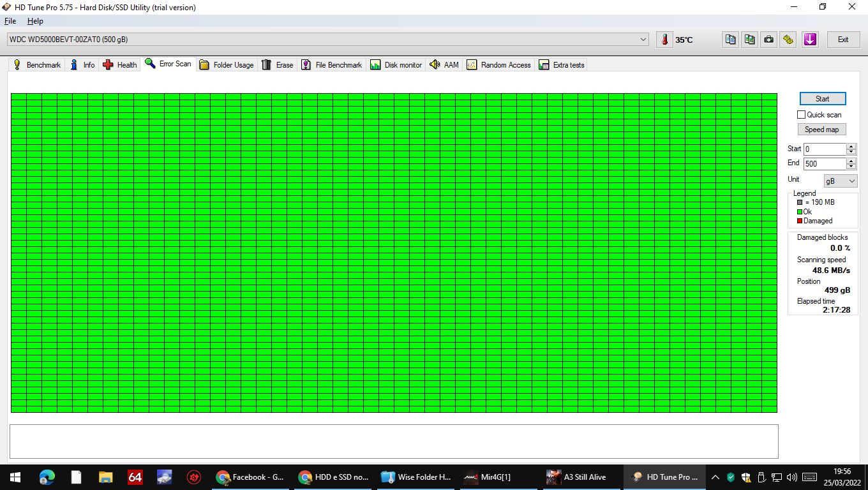Switch to A3 Still Alive taskbar window
Image resolution: width=868 pixels, height=490 pixels.
tap(582, 477)
